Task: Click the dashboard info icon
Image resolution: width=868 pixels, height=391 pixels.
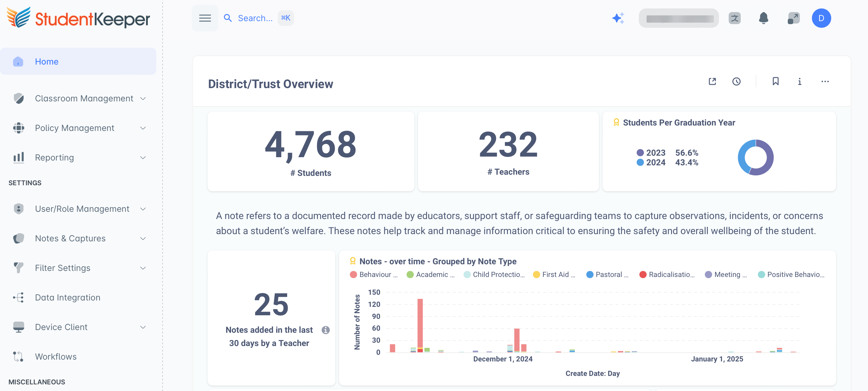Action: 799,81
